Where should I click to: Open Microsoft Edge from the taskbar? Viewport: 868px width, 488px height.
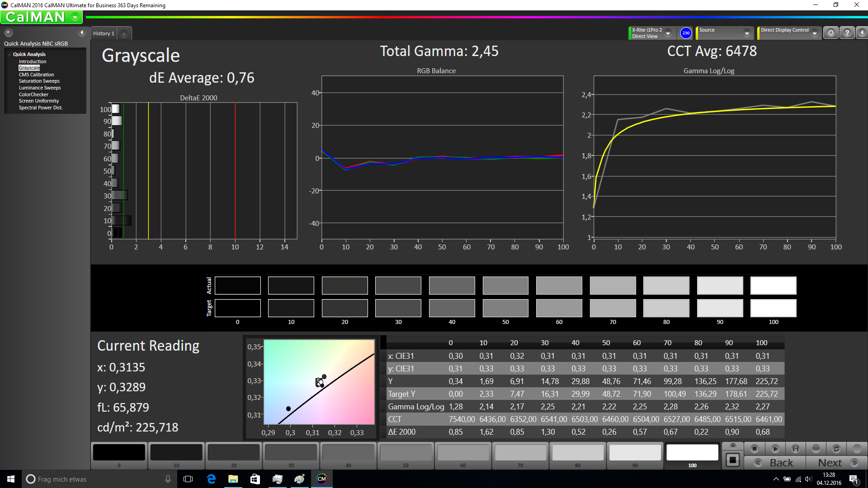[211, 479]
